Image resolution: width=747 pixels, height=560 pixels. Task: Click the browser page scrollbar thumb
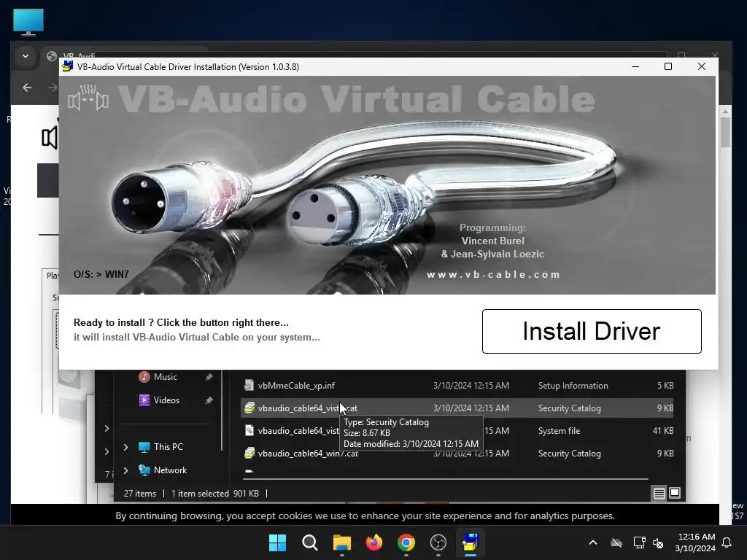(726, 132)
